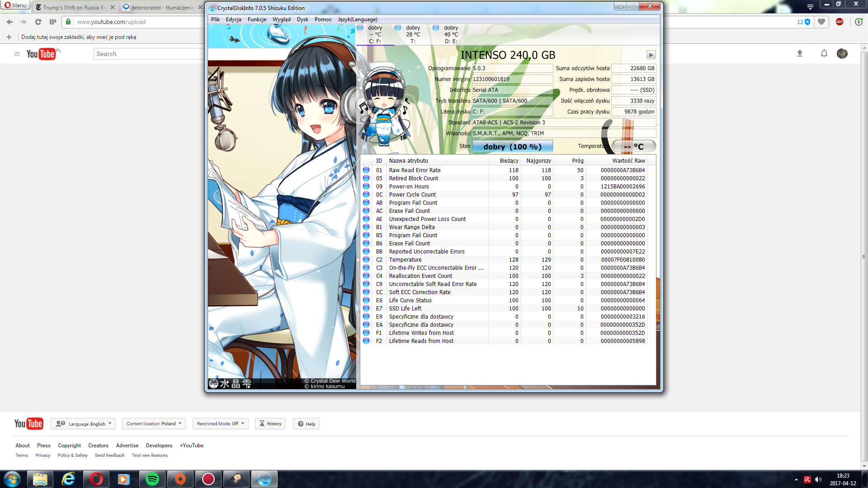Click YouTube Search field
868x488 pixels.
(x=149, y=54)
